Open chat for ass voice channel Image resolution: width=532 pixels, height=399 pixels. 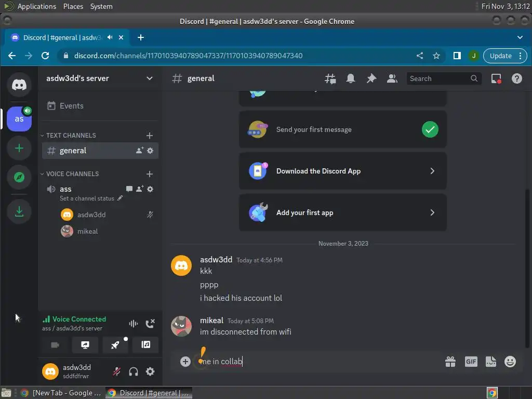(129, 189)
